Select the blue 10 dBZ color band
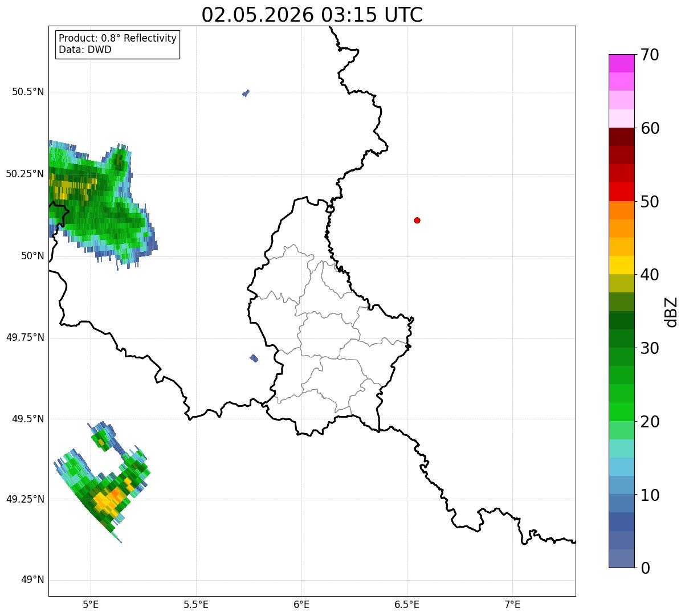Screen dimensions: 685x616 621,486
